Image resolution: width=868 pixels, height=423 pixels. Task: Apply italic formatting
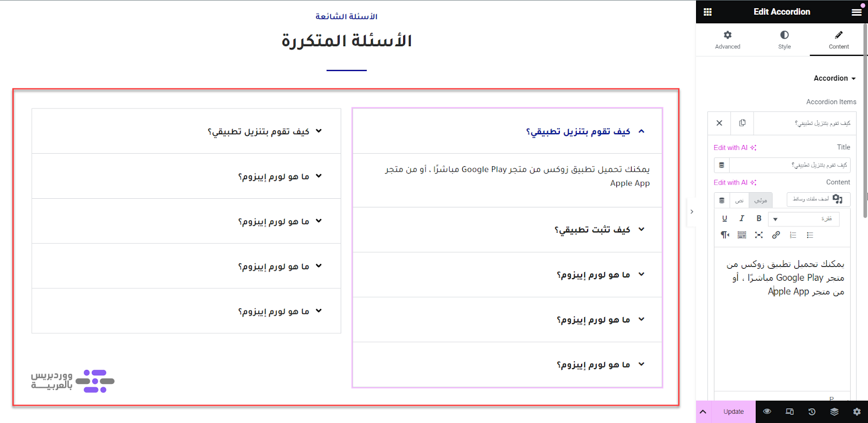[x=742, y=218]
